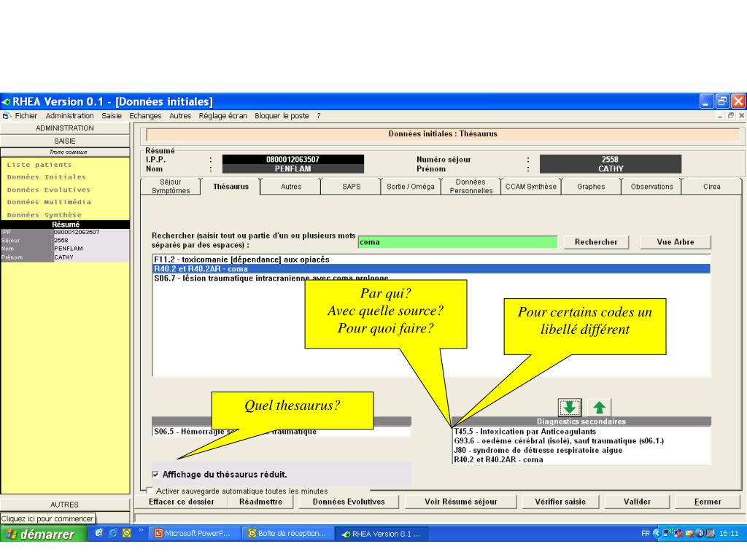This screenshot has height=560, width=747.
Task: Open the Observations tab
Action: pyautogui.click(x=651, y=186)
